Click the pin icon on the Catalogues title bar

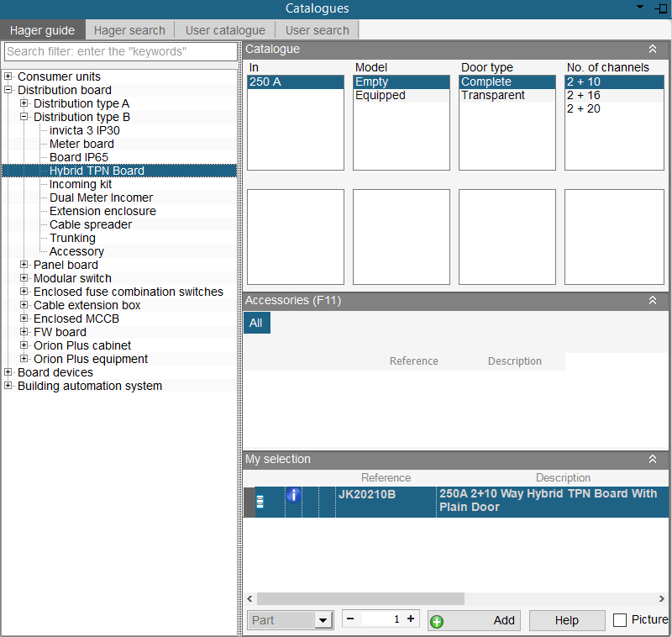pos(660,8)
